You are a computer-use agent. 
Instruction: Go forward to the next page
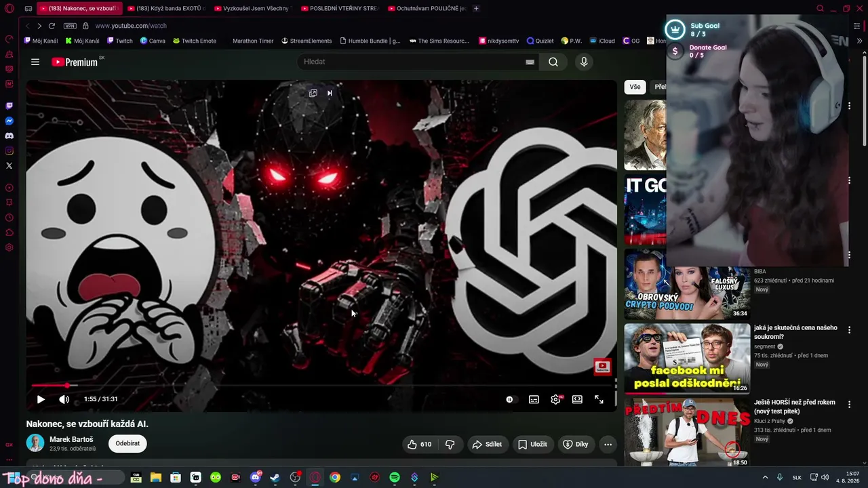39,26
